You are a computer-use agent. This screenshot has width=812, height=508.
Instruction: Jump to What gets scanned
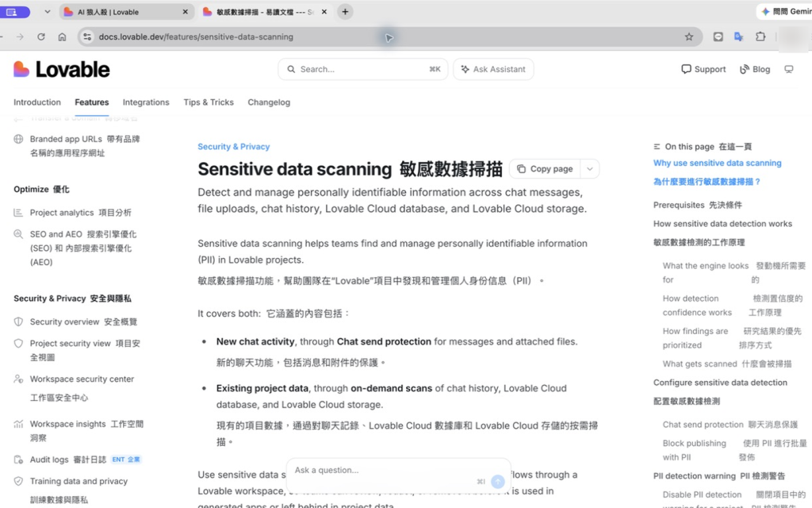pos(727,364)
